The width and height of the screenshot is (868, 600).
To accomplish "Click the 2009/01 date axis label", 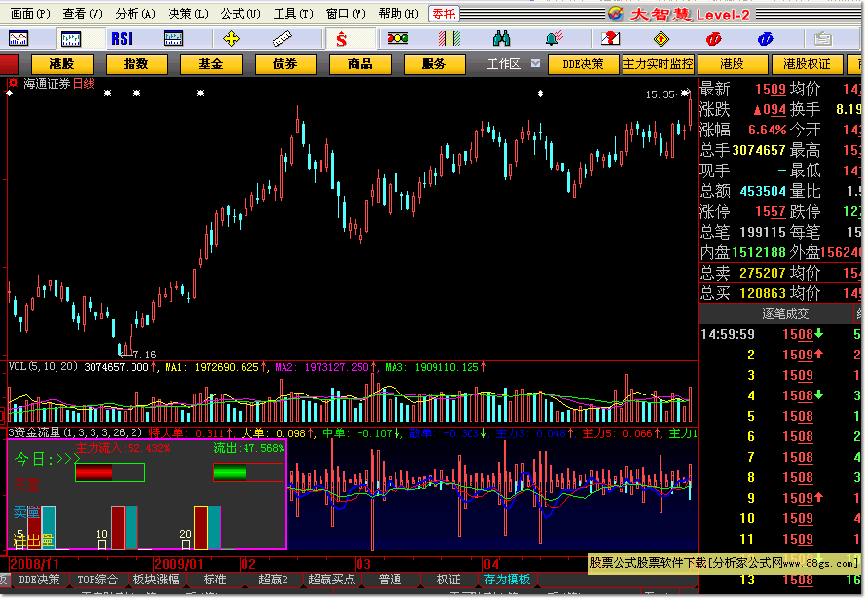I will [x=177, y=564].
